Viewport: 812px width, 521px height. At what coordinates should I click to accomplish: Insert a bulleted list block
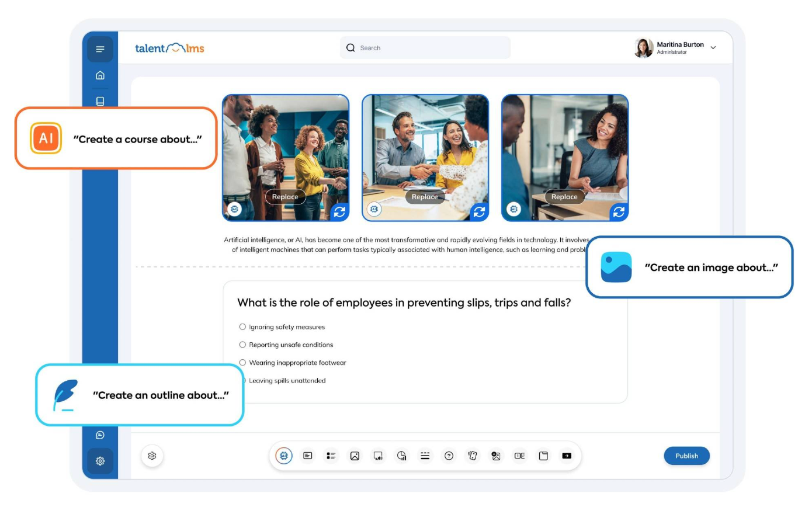click(331, 456)
